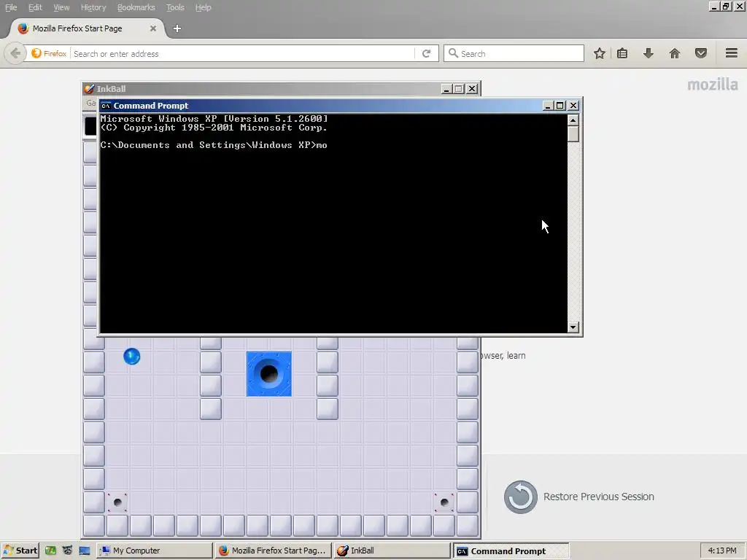Click the 4:13 PM system clock
The height and width of the screenshot is (560, 747).
(x=722, y=551)
